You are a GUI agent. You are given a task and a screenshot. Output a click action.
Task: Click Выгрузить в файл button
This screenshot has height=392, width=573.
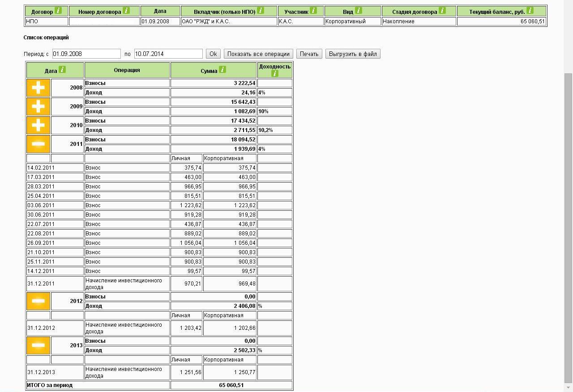click(x=353, y=54)
